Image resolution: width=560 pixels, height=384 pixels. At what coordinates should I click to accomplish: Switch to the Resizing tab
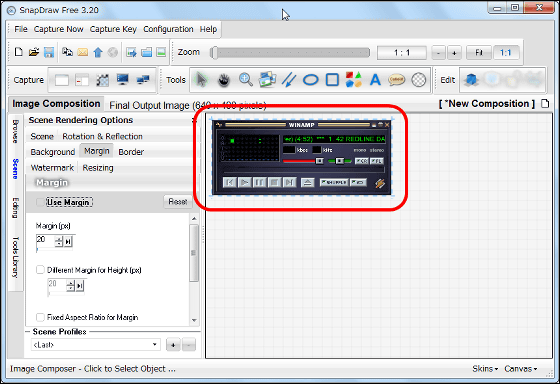[98, 168]
